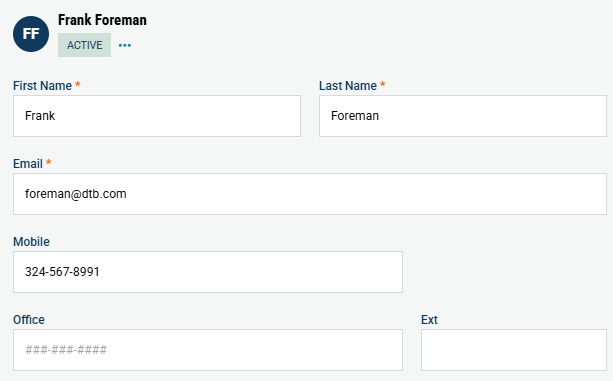Focus the Last Name input with Foreman
Image resolution: width=613 pixels, height=381 pixels.
(x=463, y=116)
